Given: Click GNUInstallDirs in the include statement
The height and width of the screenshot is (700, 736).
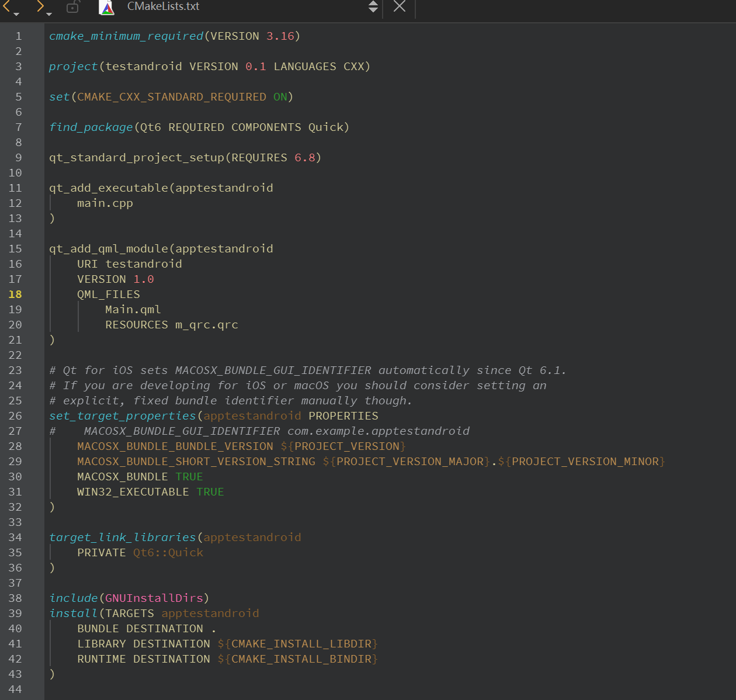Looking at the screenshot, I should point(154,598).
